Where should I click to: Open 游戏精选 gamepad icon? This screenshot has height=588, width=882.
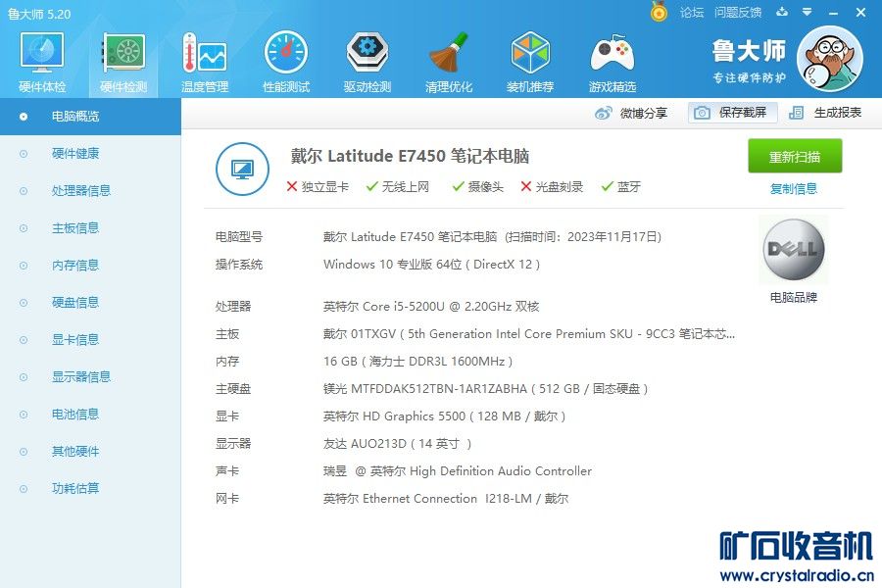tap(612, 62)
